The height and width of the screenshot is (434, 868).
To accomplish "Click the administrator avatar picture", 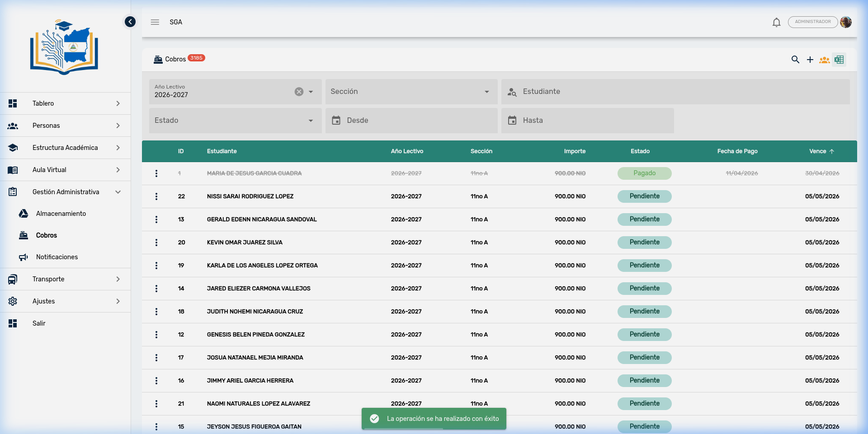I will coord(846,22).
